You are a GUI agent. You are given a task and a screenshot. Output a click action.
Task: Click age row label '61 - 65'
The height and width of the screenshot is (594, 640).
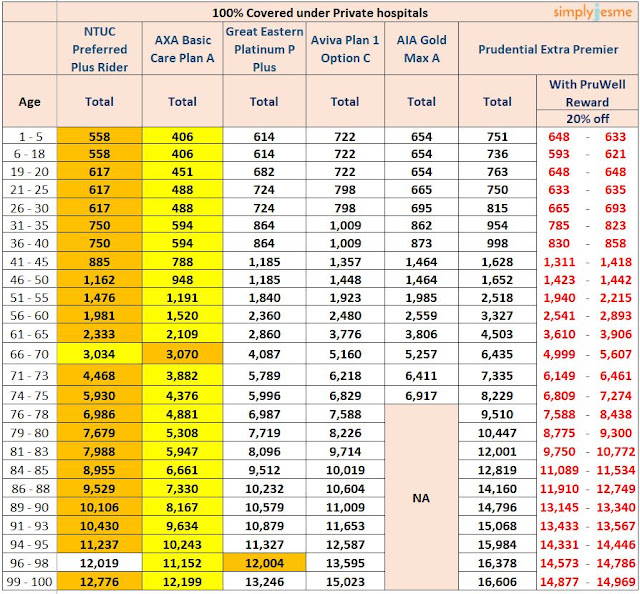pyautogui.click(x=29, y=334)
